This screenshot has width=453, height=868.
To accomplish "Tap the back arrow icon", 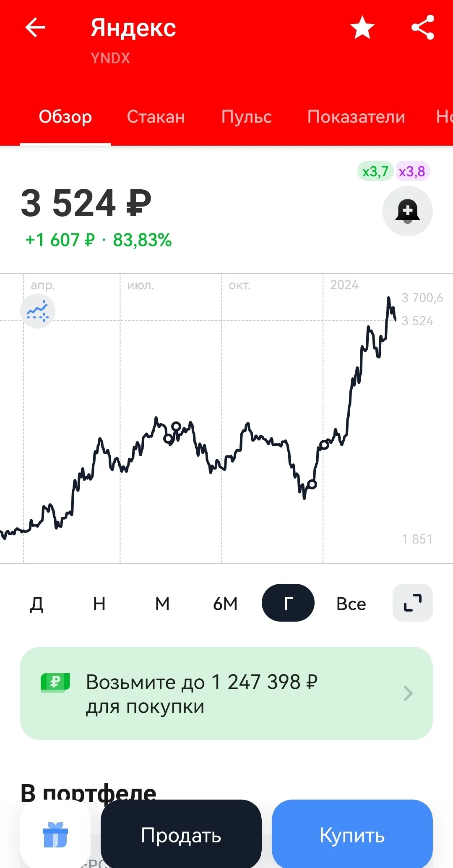I will click(x=35, y=28).
